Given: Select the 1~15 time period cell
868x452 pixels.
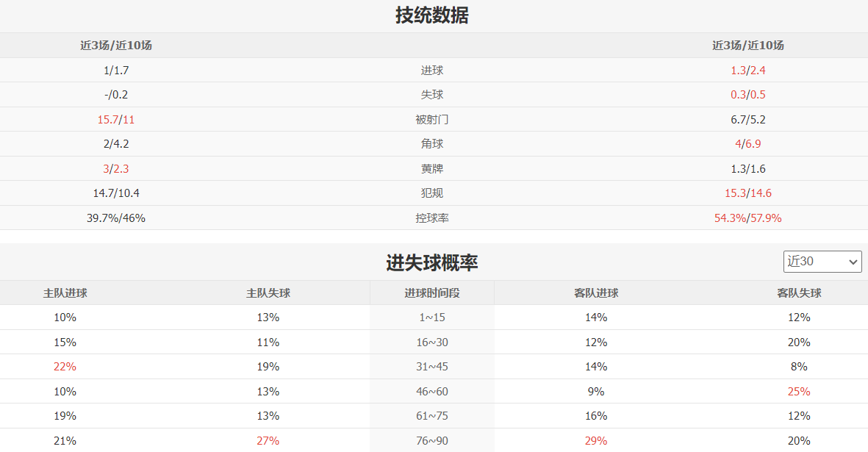Looking at the screenshot, I should 432,318.
